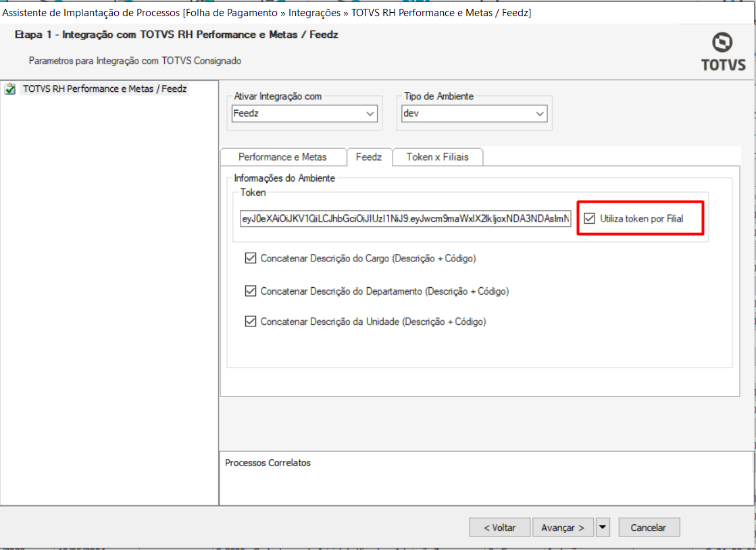The height and width of the screenshot is (550, 756).
Task: Click the Etapa 1 heading text
Action: 176,34
